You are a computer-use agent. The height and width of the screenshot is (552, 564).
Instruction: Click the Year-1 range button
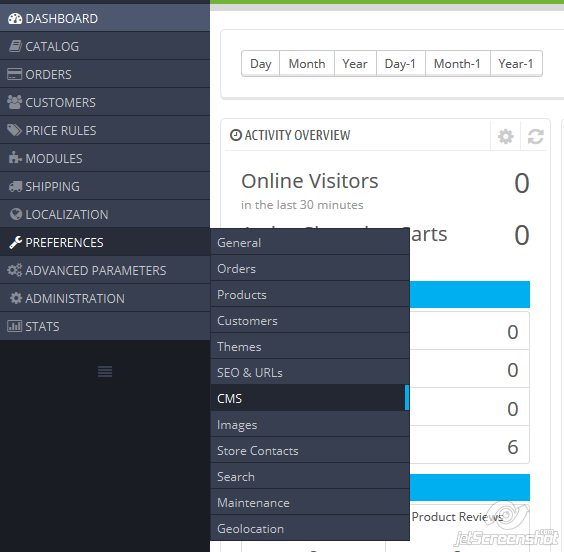tap(516, 64)
